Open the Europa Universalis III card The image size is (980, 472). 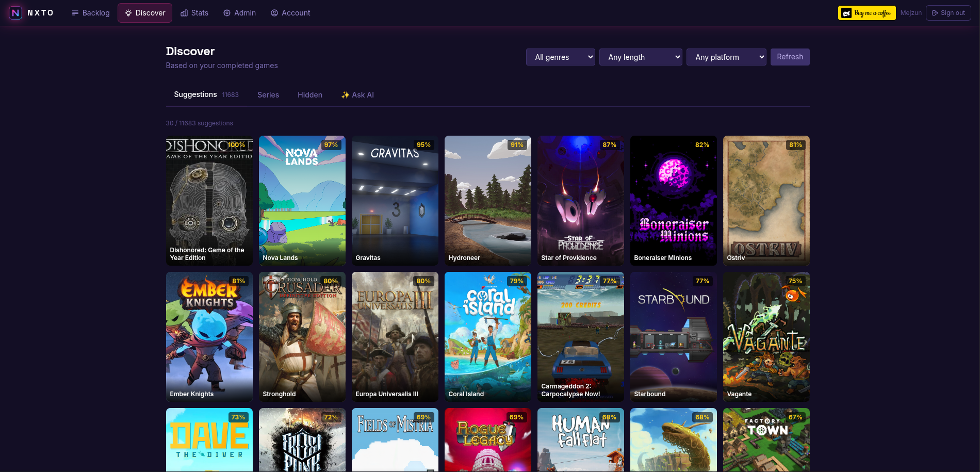395,337
